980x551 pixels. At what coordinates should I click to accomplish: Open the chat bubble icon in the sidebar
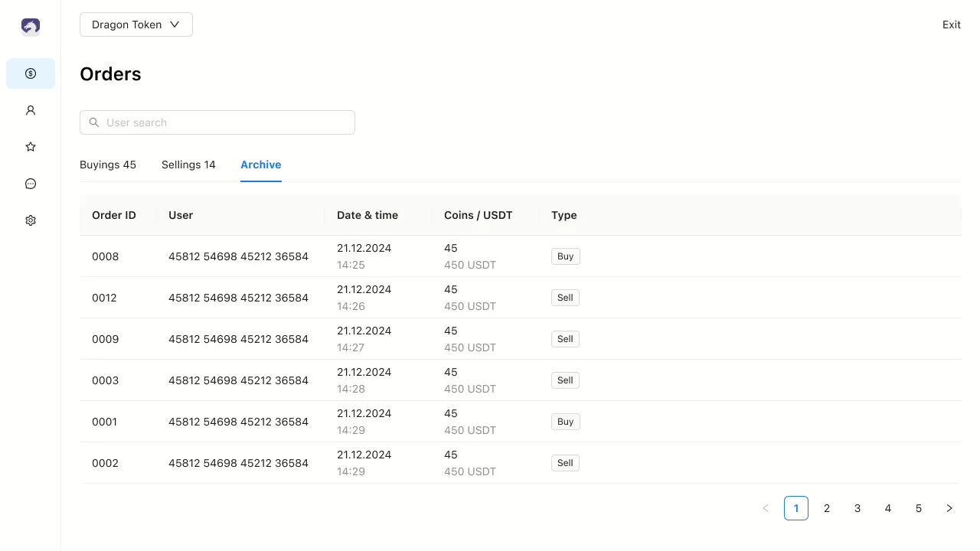click(x=31, y=184)
